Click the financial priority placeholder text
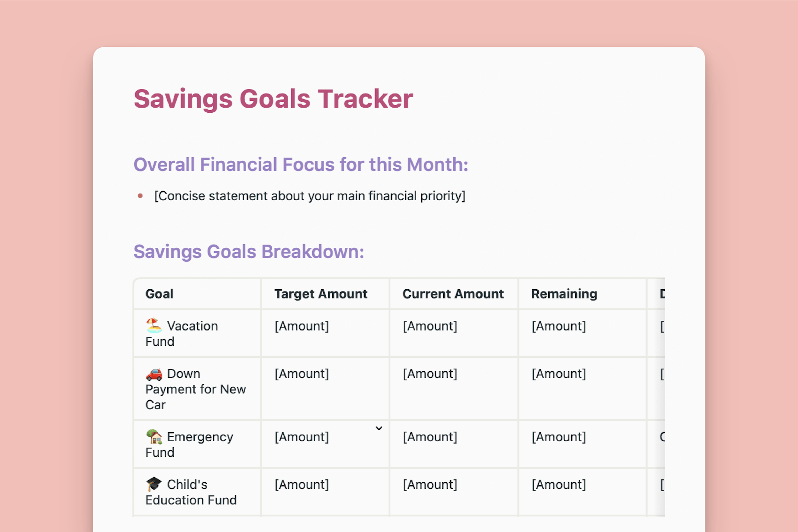Screen dimensions: 798x532 pos(311,195)
